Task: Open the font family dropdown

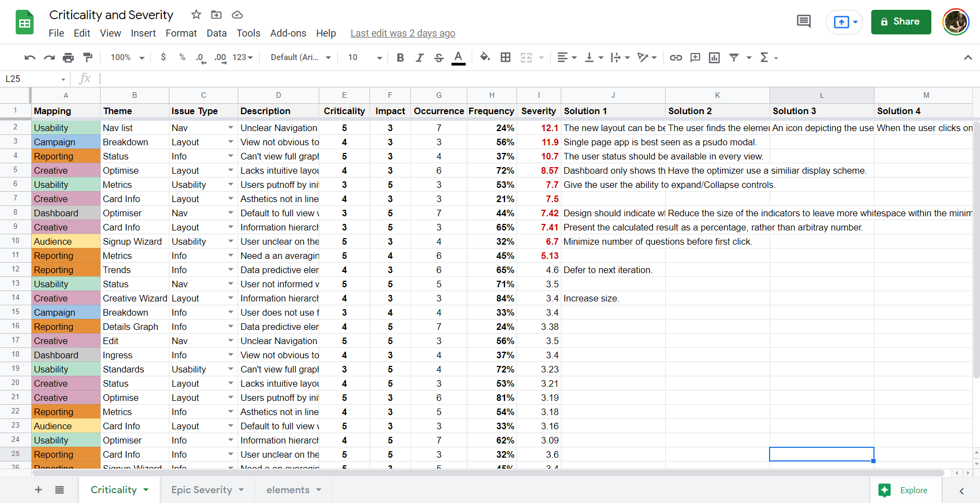Action: coord(301,57)
